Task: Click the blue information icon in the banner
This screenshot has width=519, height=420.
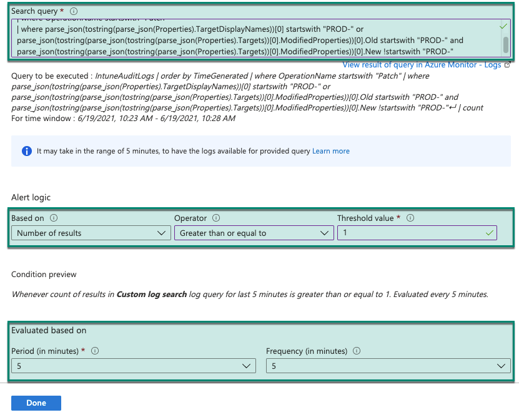Action: (x=27, y=151)
